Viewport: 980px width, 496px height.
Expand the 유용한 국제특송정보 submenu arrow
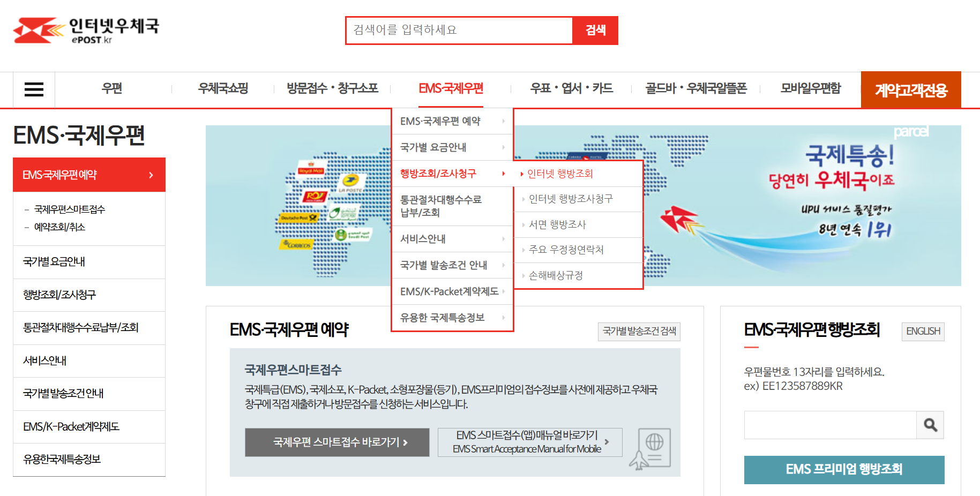[x=504, y=317]
